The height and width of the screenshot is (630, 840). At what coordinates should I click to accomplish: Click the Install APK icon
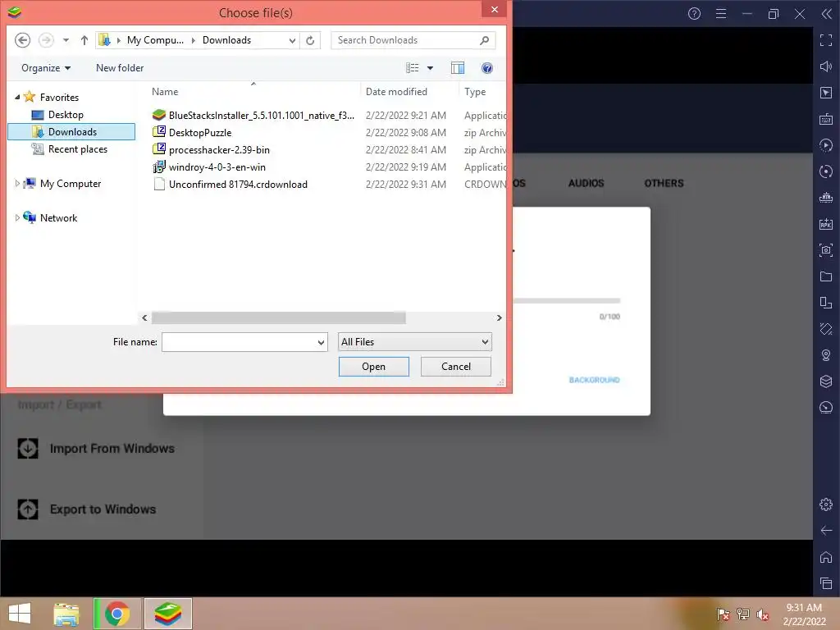pos(825,224)
